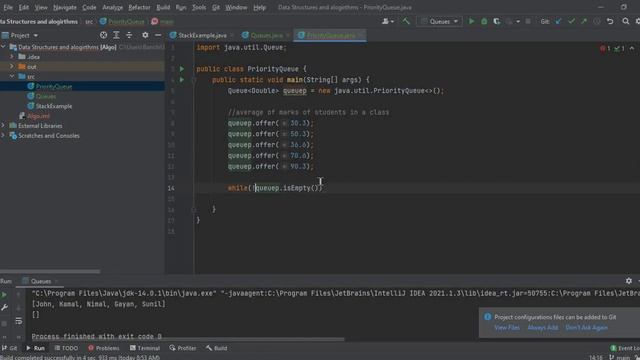Click run gutter arrow beside class PriorityQueue
Viewport: 640px width, 360px height.
(x=182, y=69)
